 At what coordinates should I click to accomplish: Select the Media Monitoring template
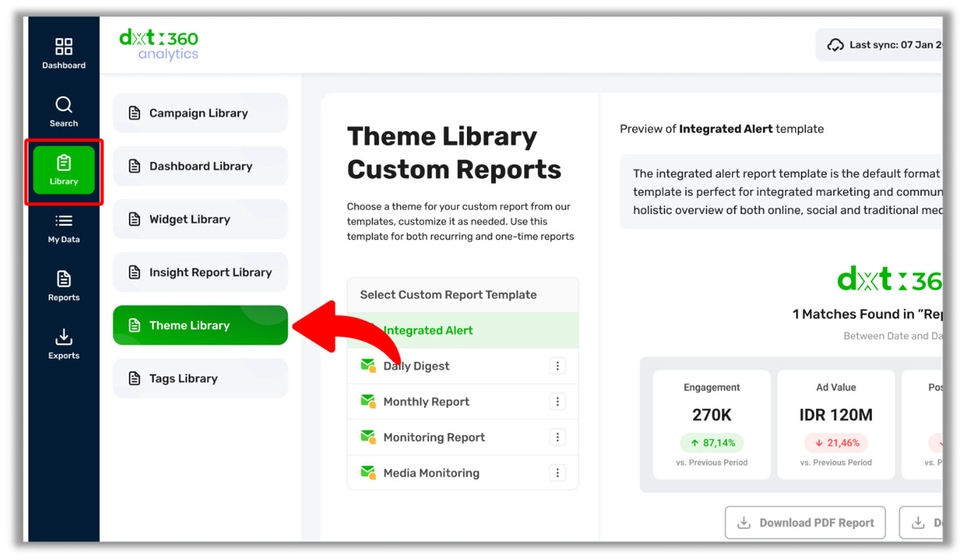pos(463,473)
